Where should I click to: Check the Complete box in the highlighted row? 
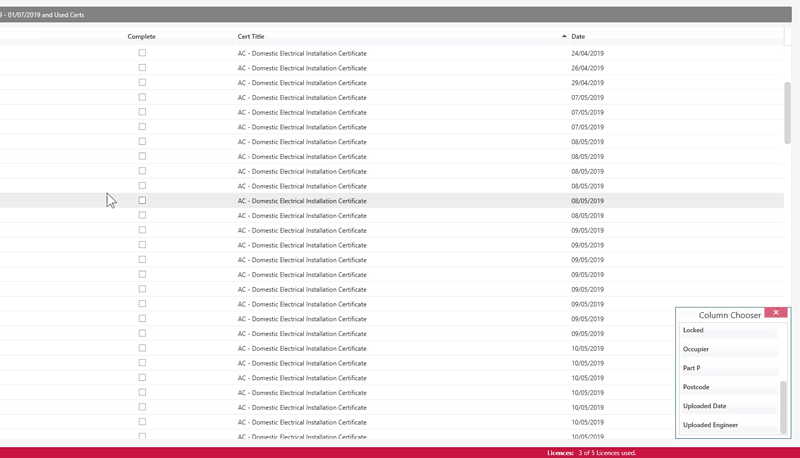coord(142,201)
